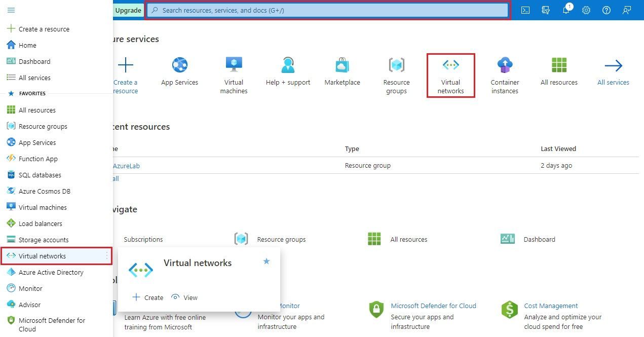The height and width of the screenshot is (337, 644).
Task: Click the green Defender for Cloud shield icon
Action: (x=376, y=309)
